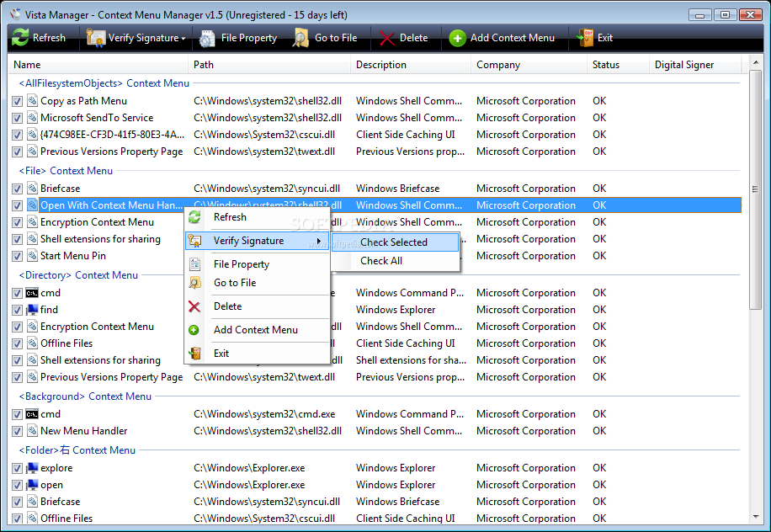
Task: Click the find row's computer icon
Action: click(x=32, y=310)
